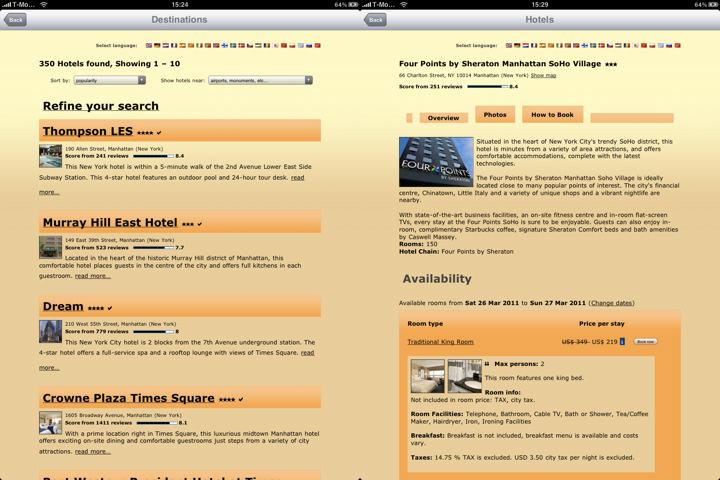Screen dimensions: 720x480
Task: Click Show map link under hotel address
Action: click(x=543, y=75)
